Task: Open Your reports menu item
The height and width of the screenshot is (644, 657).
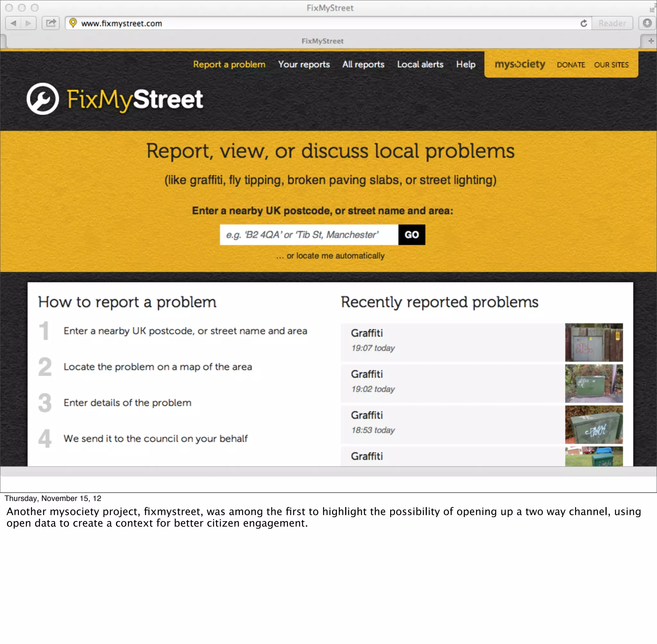Action: click(304, 64)
